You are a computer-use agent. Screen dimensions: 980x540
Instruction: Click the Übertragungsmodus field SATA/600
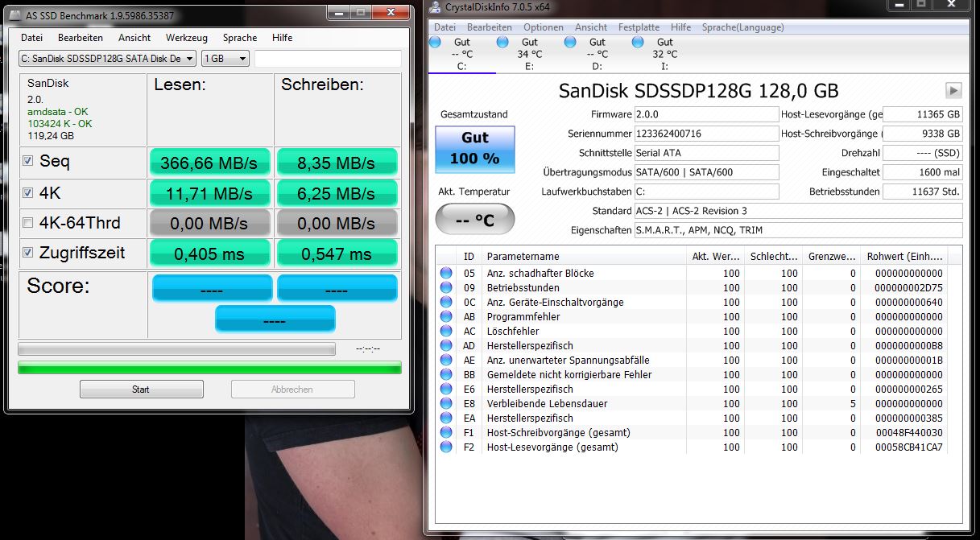(x=706, y=172)
